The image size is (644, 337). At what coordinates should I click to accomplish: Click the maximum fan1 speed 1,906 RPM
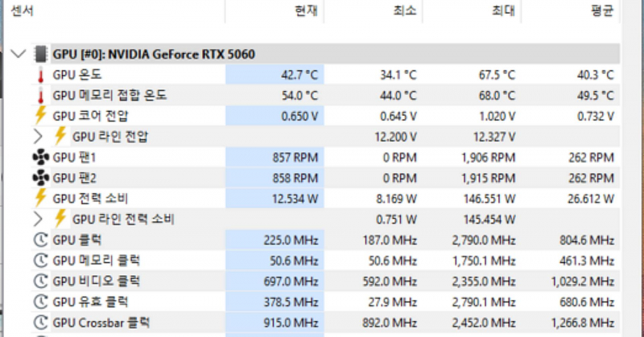point(489,158)
